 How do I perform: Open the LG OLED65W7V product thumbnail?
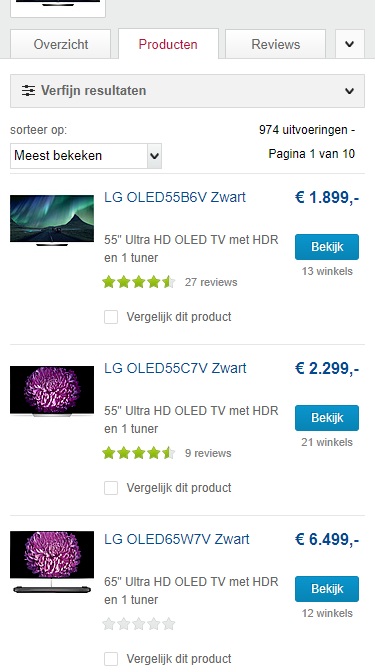[52, 562]
